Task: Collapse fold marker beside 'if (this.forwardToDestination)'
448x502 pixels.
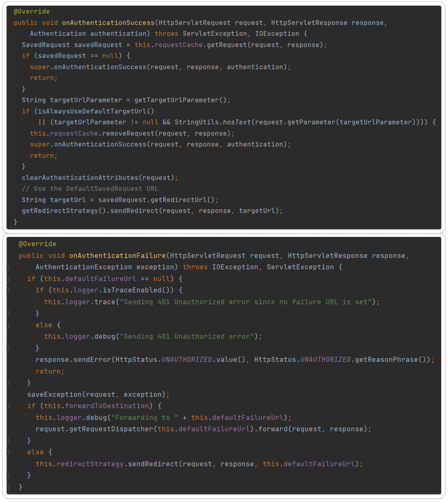Action: (8, 406)
